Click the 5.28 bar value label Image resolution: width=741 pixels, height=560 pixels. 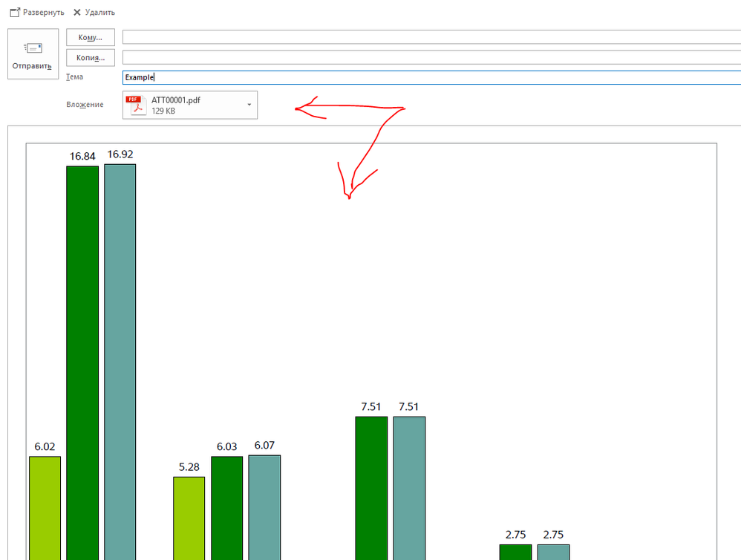coord(189,467)
